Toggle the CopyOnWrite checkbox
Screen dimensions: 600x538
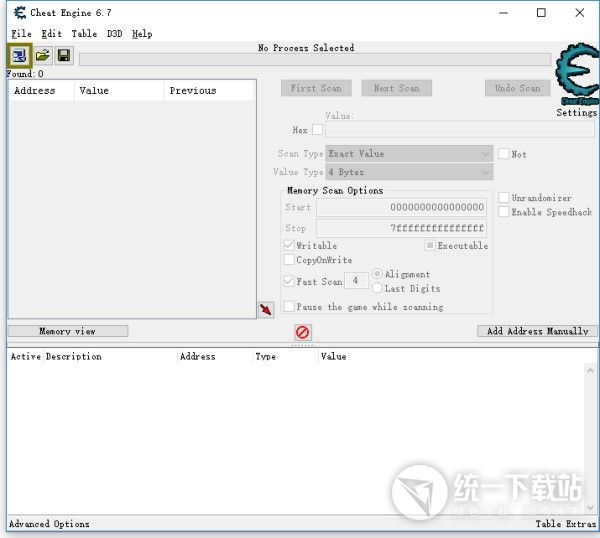(289, 259)
